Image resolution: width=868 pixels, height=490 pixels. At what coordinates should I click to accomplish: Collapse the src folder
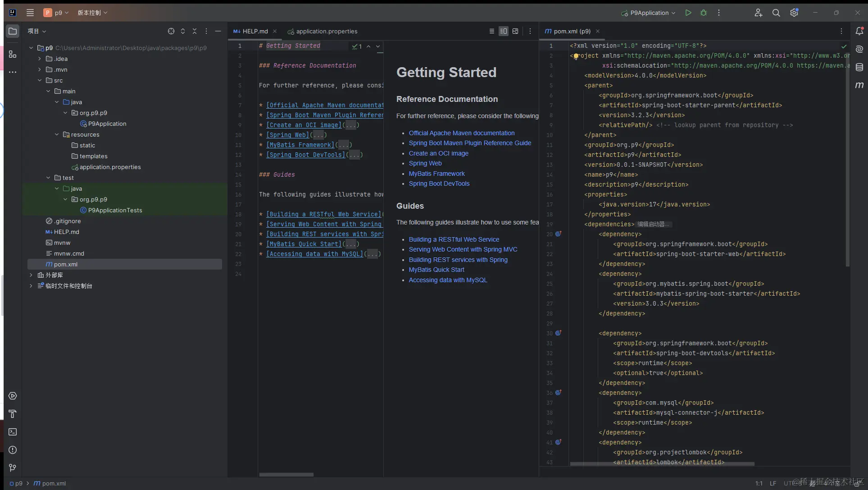point(40,80)
